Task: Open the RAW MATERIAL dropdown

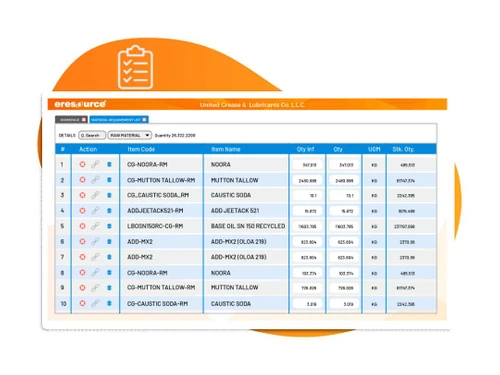Action: 130,135
